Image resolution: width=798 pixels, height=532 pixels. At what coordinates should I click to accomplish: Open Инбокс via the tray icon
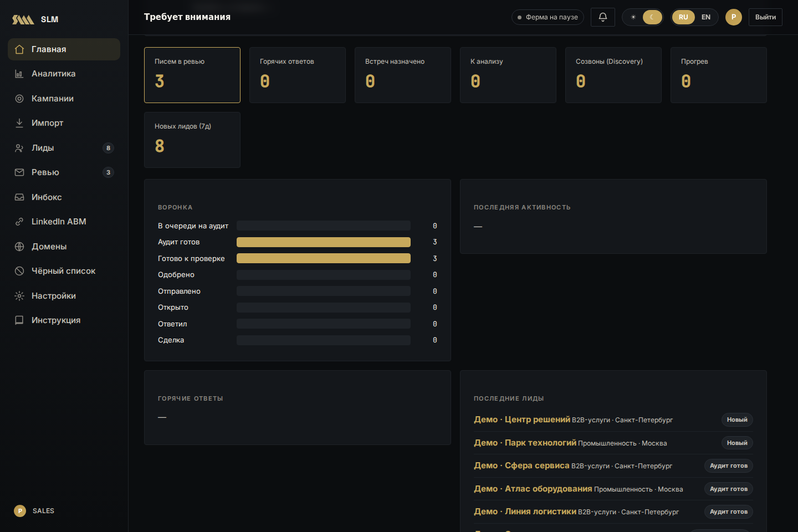click(19, 197)
